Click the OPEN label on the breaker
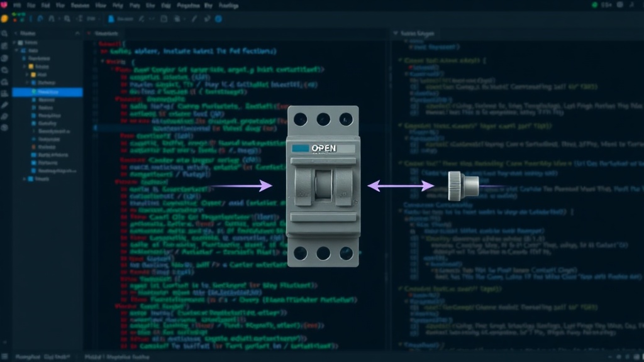The height and width of the screenshot is (362, 644). click(x=324, y=148)
